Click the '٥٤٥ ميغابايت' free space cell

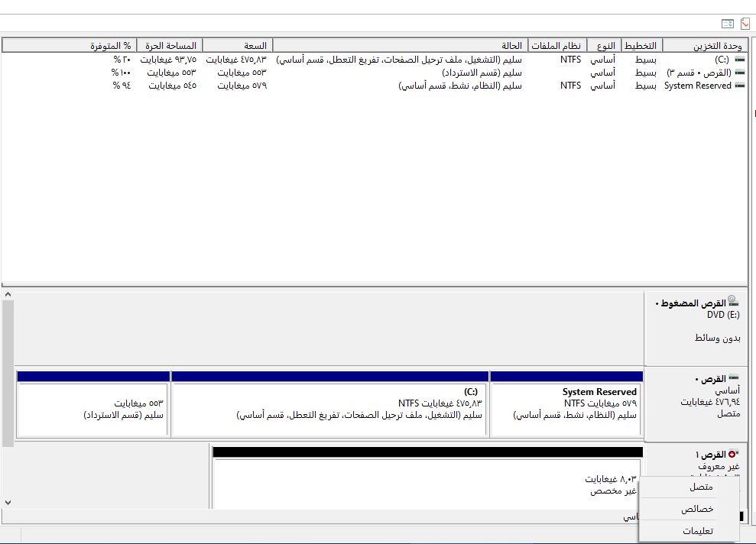tap(173, 86)
